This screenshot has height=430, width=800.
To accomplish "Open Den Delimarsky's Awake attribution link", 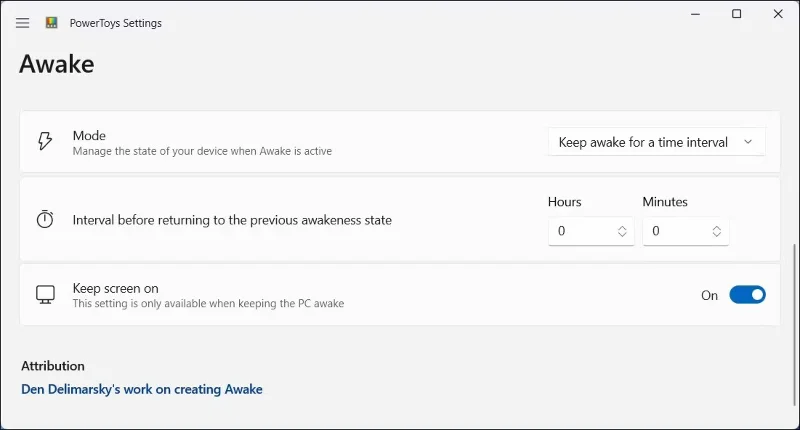I will 142,389.
